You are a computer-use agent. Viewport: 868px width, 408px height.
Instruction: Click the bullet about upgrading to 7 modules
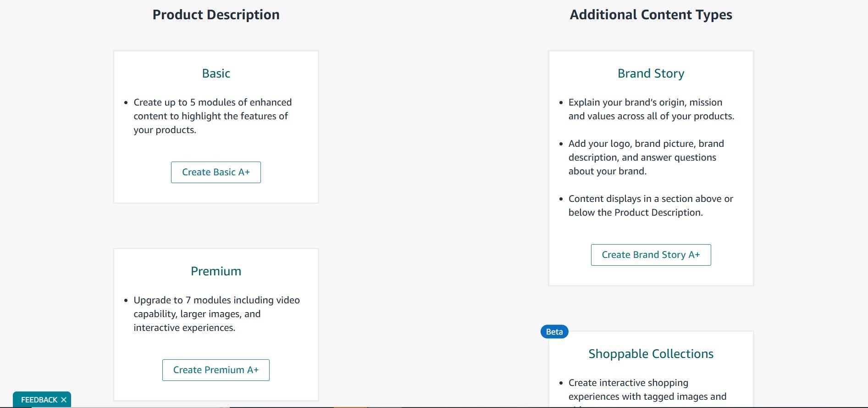click(216, 313)
